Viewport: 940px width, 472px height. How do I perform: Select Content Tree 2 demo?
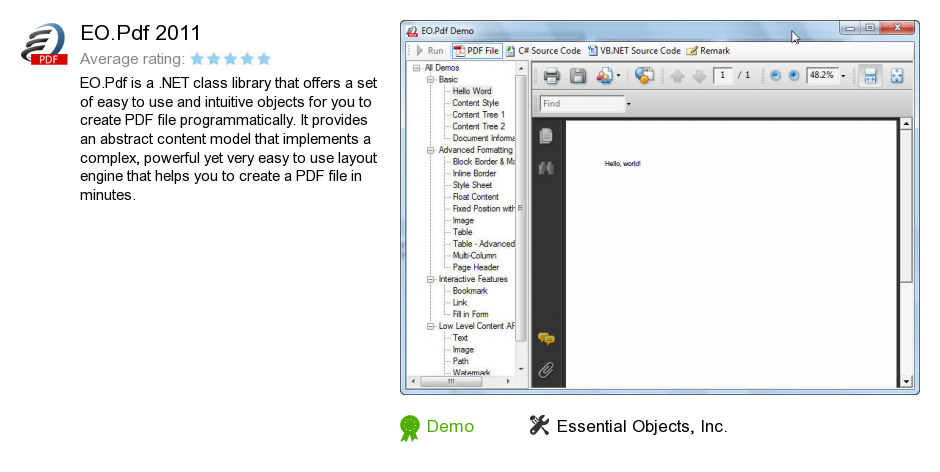(478, 127)
